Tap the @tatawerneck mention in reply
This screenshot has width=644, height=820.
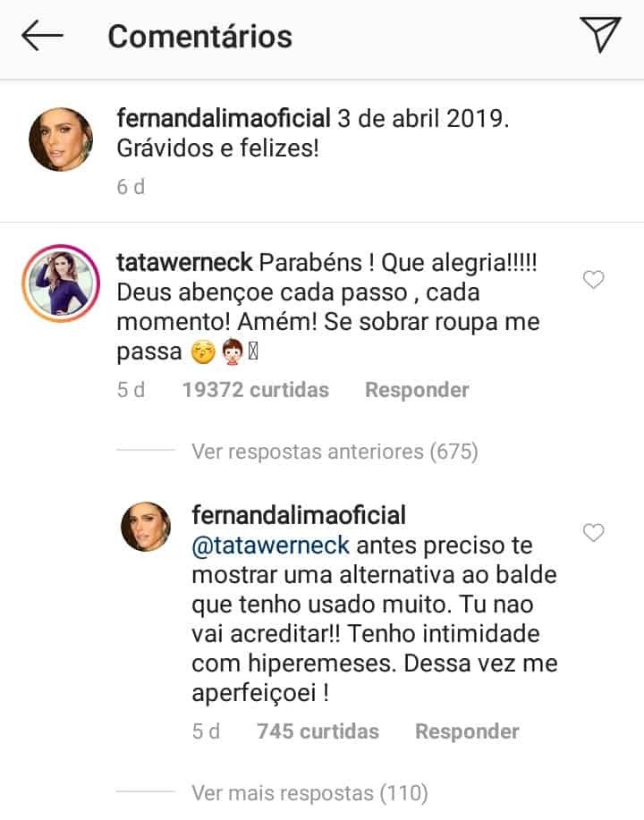[x=271, y=545]
